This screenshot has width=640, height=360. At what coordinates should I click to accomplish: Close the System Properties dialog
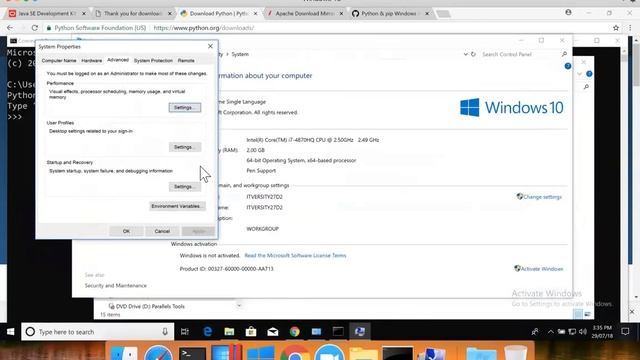click(210, 46)
